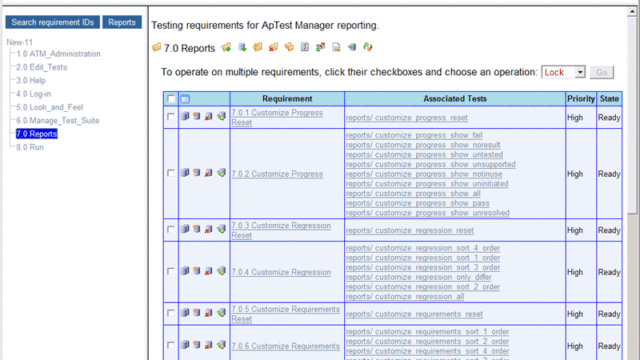640x360 pixels.
Task: Click the green-arrow icon in the 7.0.5 row
Action: (221, 313)
